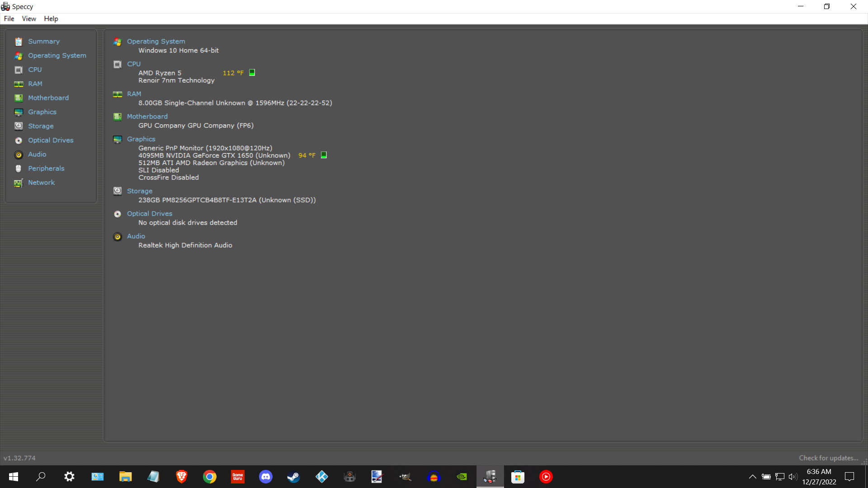View Peripherals from the sidebar
The width and height of the screenshot is (868, 488).
(47, 168)
